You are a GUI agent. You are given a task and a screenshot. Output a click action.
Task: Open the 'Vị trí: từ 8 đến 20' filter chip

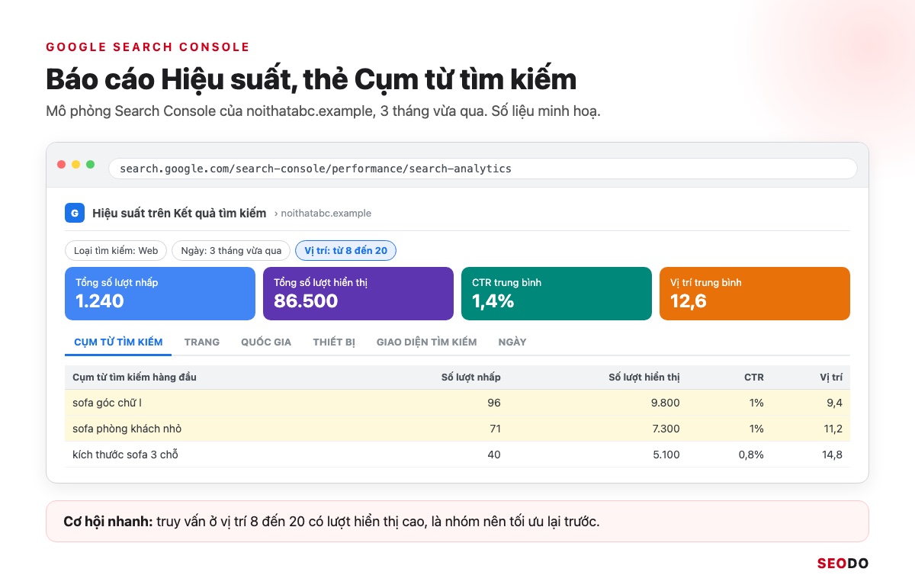click(345, 250)
